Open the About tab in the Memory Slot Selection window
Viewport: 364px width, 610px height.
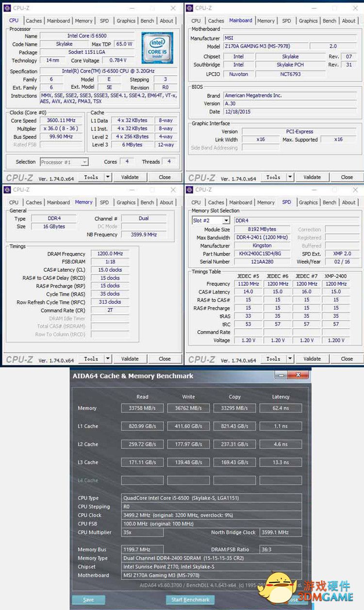pyautogui.click(x=349, y=202)
